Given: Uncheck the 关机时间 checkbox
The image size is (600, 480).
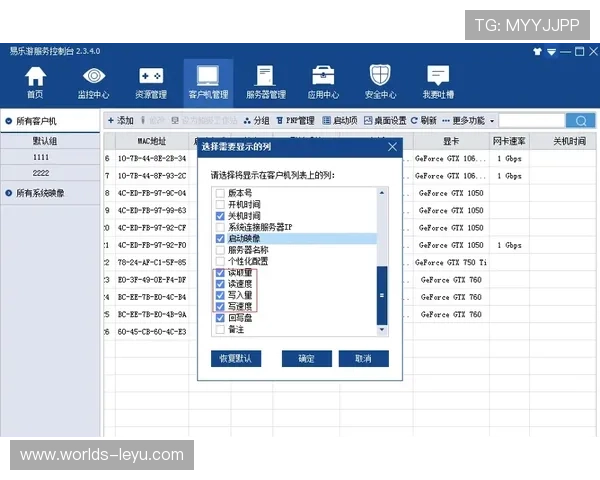Looking at the screenshot, I should (x=220, y=216).
